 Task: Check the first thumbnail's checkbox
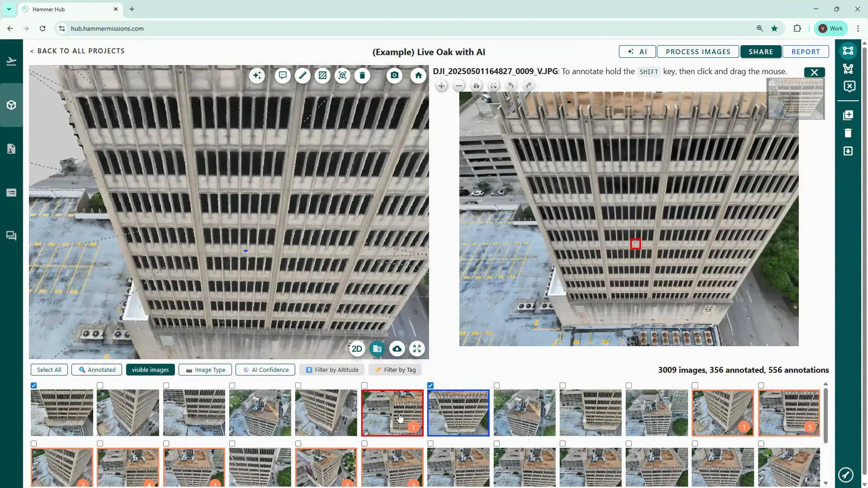[x=34, y=385]
